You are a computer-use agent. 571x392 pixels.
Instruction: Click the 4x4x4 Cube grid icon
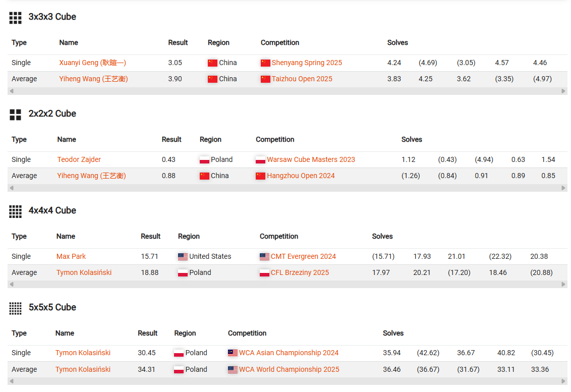click(15, 211)
